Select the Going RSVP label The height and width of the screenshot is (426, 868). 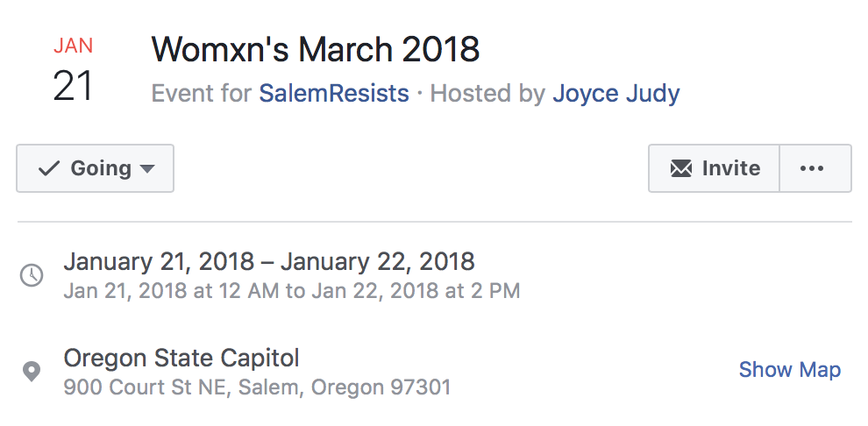click(101, 168)
